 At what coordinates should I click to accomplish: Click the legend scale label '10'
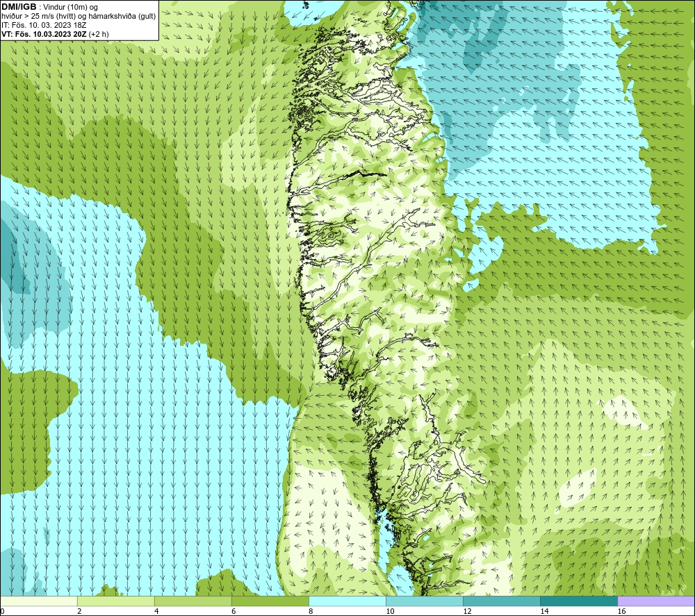[390, 611]
